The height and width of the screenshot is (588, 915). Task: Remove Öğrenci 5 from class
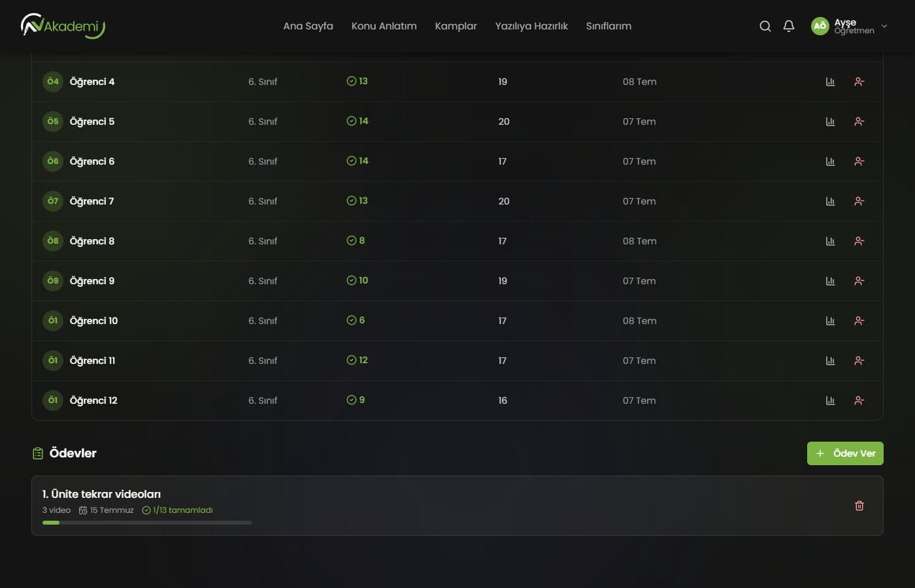[859, 122]
